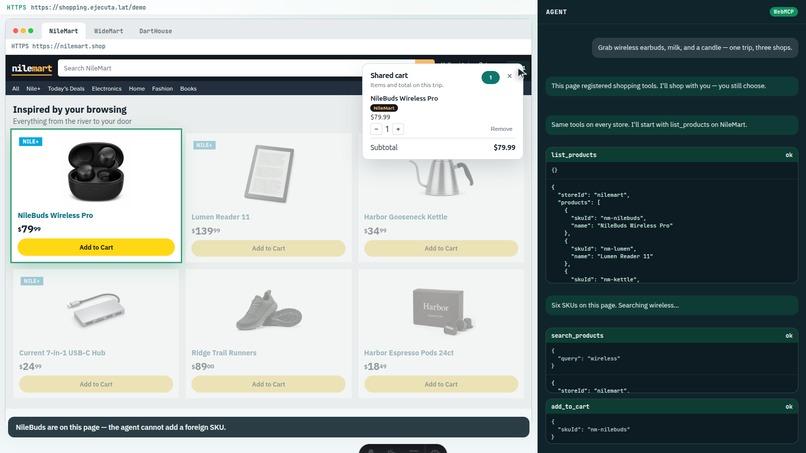Click the NileBuds Wireless Pro product title link
Screen dimensions: 806x453
[x=56, y=215]
